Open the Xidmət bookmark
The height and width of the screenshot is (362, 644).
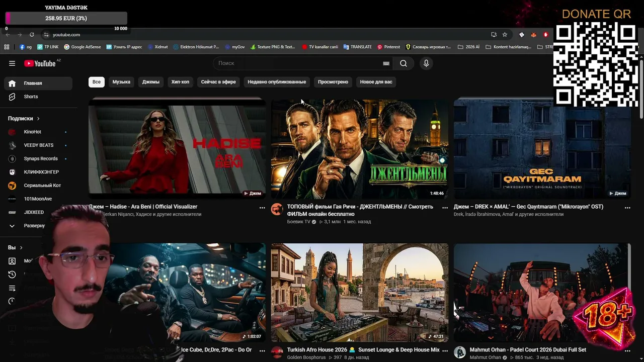point(157,47)
